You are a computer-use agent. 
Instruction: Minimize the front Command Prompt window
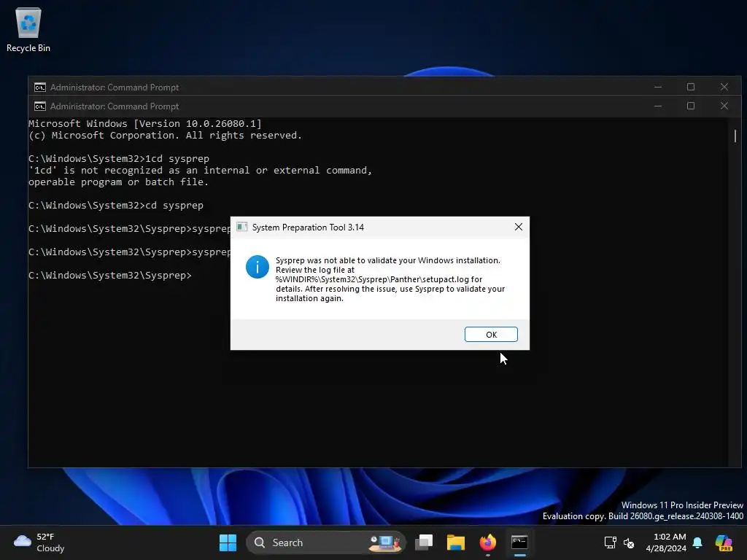[658, 106]
